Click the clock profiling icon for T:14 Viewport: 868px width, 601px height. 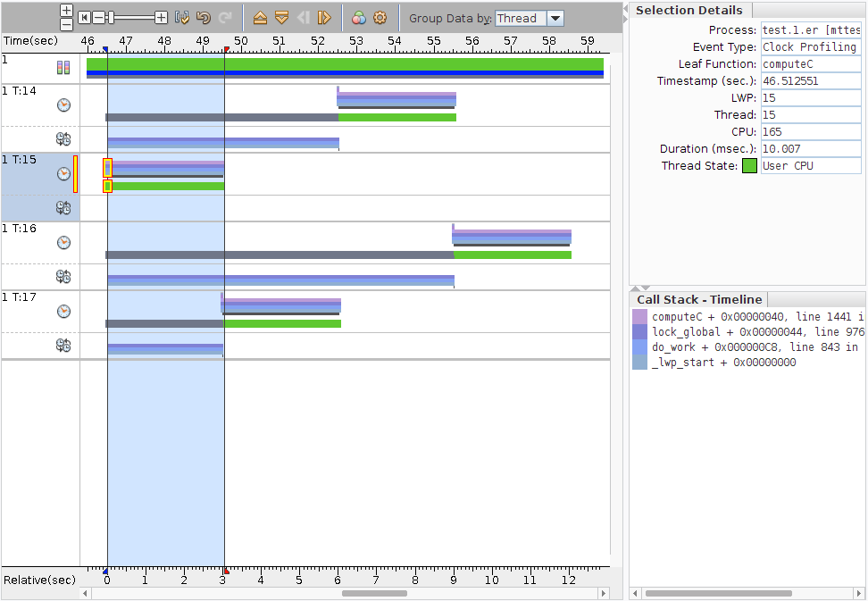click(63, 105)
